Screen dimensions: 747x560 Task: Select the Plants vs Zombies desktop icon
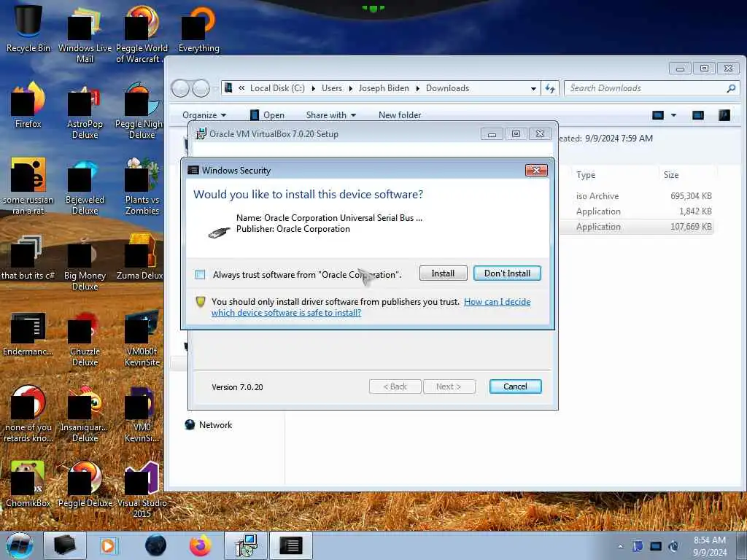142,186
